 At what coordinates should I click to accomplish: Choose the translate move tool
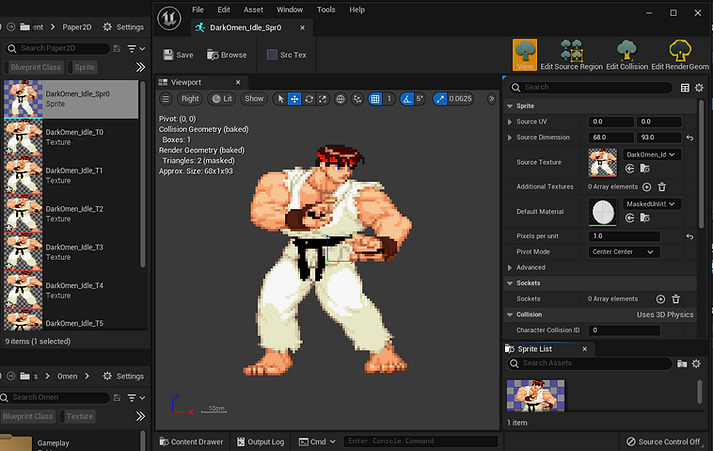click(x=295, y=99)
